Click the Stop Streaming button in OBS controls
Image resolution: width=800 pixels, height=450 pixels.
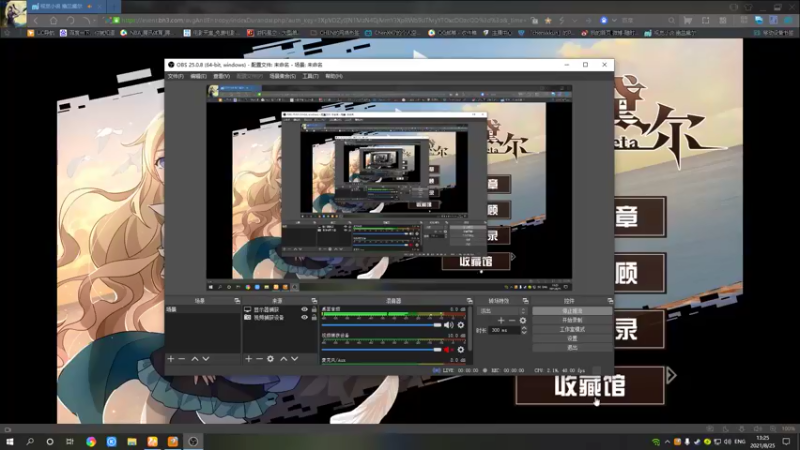point(572,311)
